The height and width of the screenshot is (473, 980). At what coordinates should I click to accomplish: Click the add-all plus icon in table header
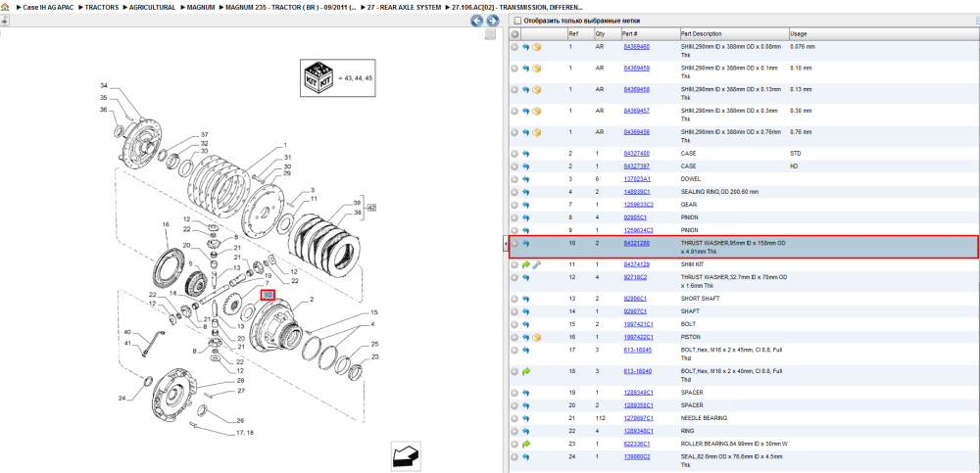pyautogui.click(x=514, y=33)
